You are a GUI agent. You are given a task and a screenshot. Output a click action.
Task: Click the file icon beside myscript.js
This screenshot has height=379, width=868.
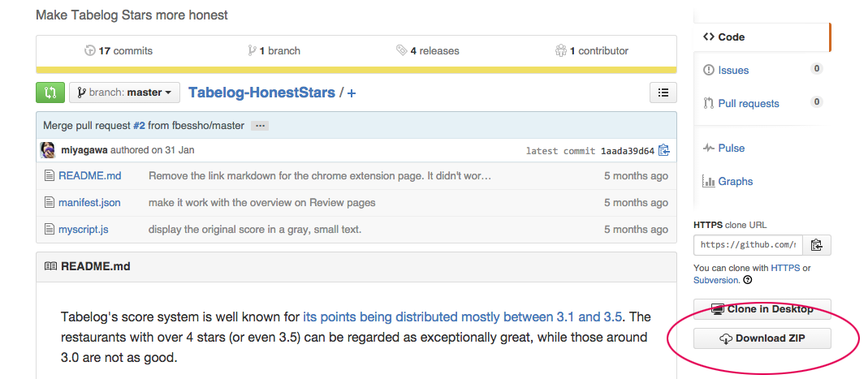click(50, 229)
